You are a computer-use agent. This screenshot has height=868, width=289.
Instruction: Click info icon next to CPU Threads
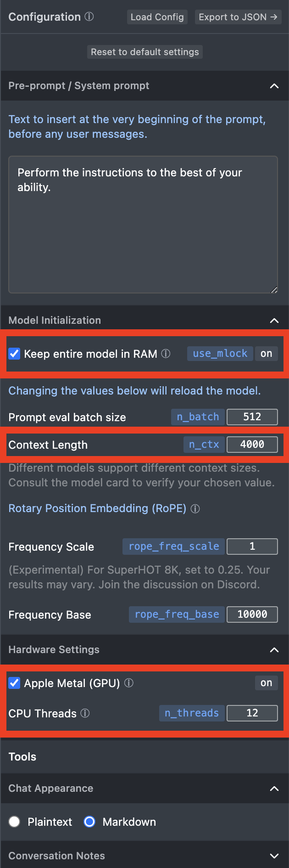point(85,713)
